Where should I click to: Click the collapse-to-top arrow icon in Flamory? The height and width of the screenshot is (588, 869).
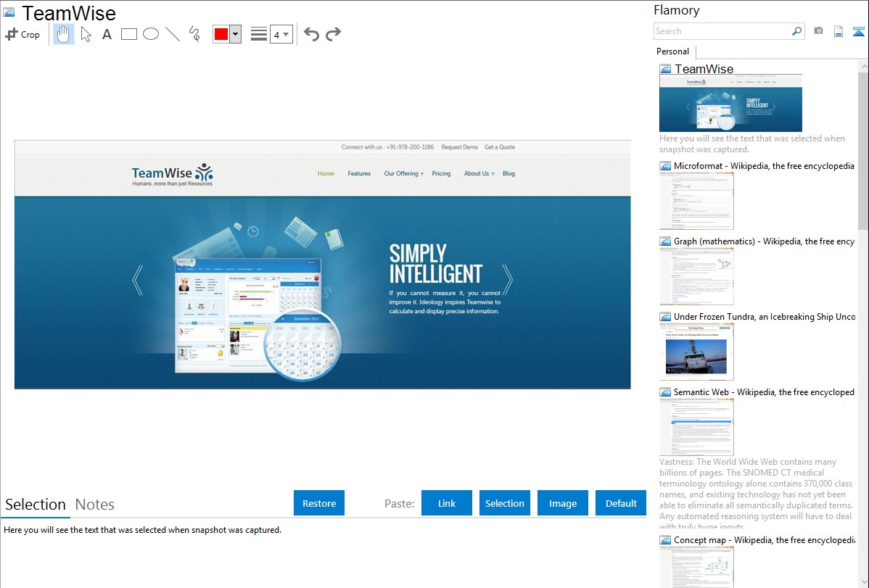click(x=859, y=31)
